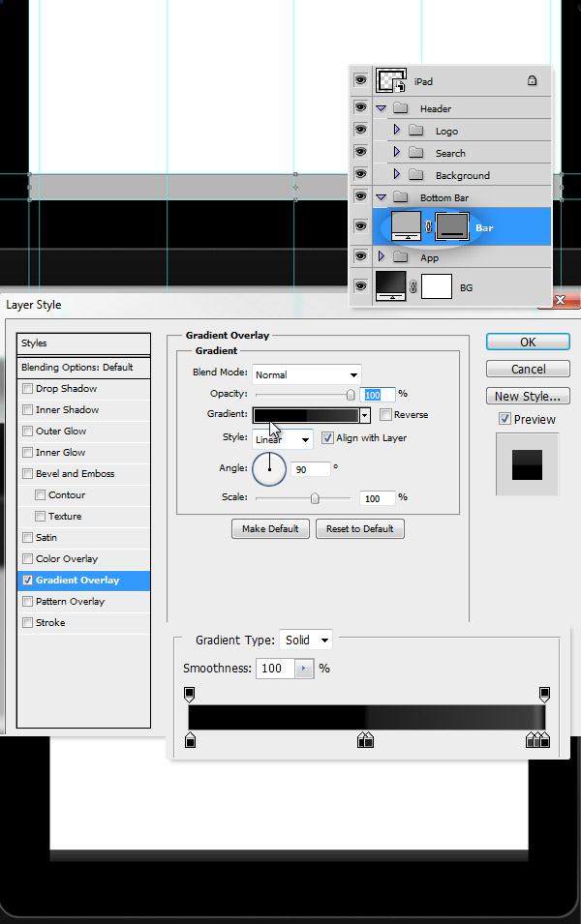The width and height of the screenshot is (581, 924).
Task: Click the Make Default button
Action: pyautogui.click(x=270, y=528)
